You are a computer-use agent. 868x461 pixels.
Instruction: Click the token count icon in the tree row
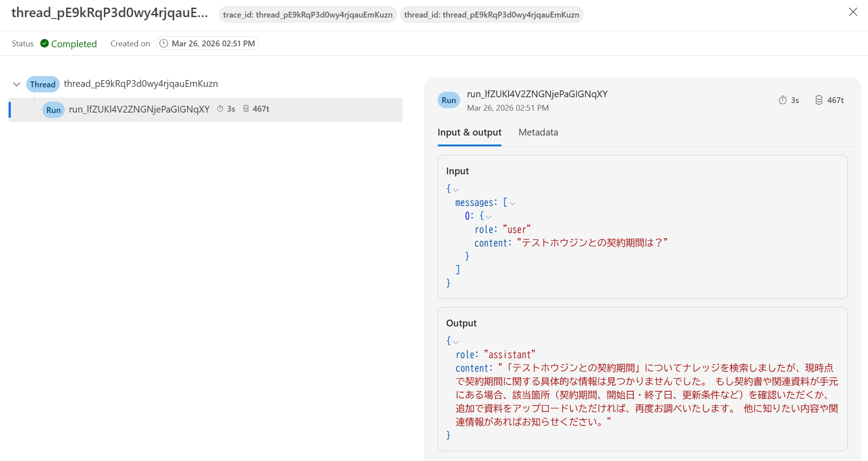click(246, 109)
